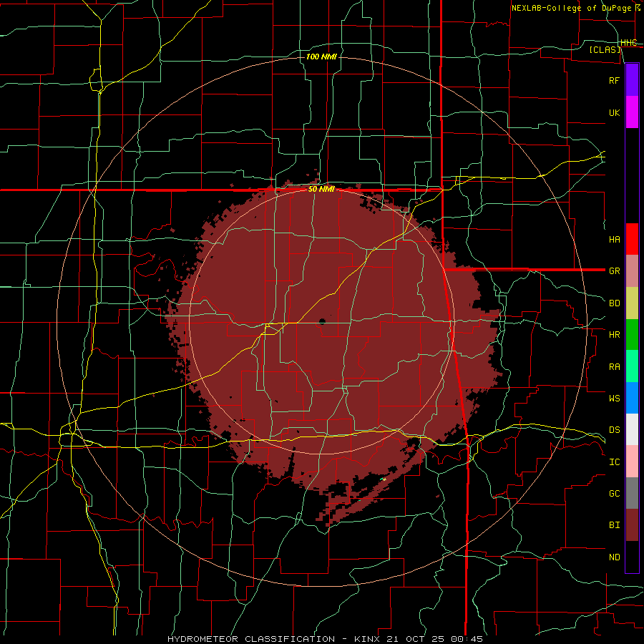This screenshot has height=644, width=644.
Task: Click the GC gray legend color swatch
Action: pyautogui.click(x=632, y=493)
